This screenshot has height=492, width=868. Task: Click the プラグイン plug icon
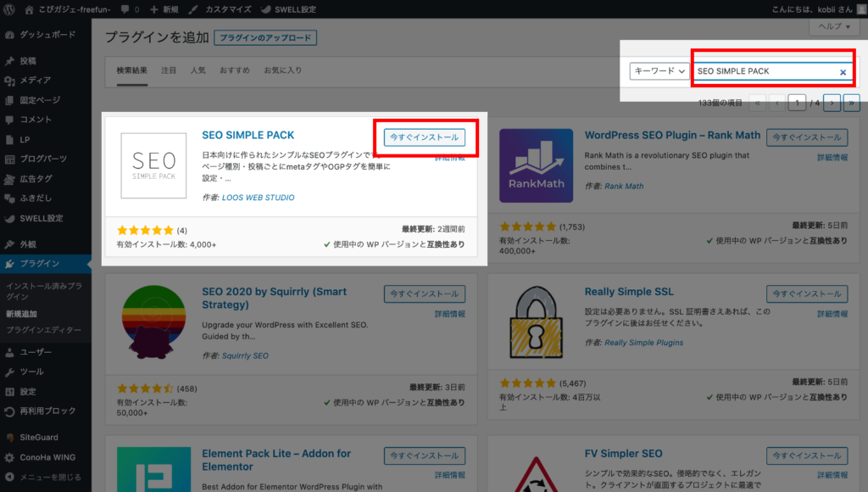pos(9,264)
